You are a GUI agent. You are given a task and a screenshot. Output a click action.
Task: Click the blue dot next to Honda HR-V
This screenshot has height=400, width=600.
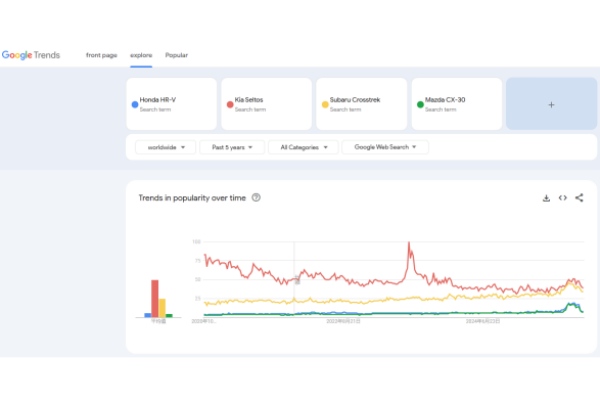coord(135,104)
